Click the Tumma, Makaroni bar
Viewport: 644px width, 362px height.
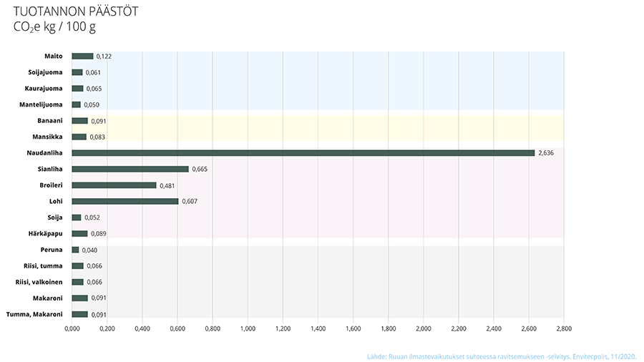coord(79,314)
